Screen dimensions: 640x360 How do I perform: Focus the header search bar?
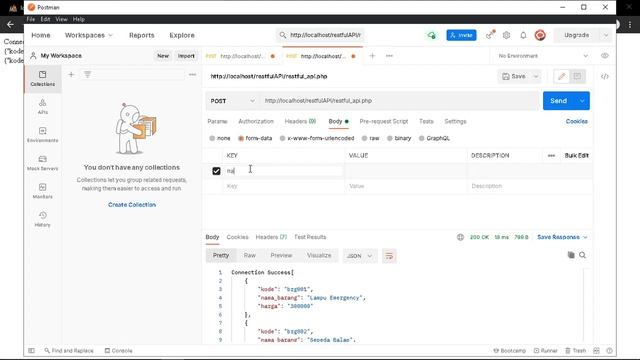320,35
